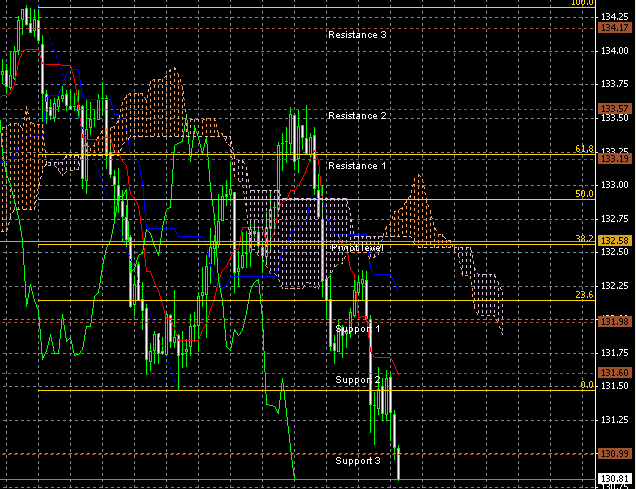Click the 61.8 Fibonacci level label

pos(584,149)
